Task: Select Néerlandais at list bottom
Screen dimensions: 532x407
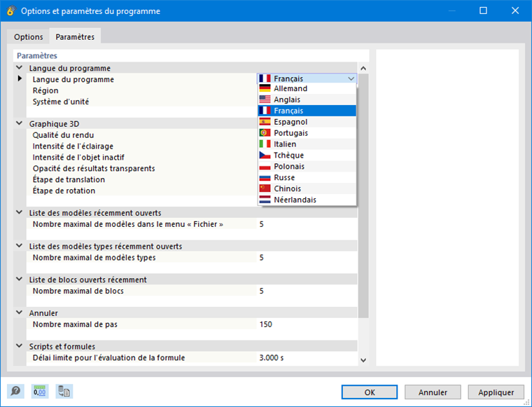Action: [307, 200]
